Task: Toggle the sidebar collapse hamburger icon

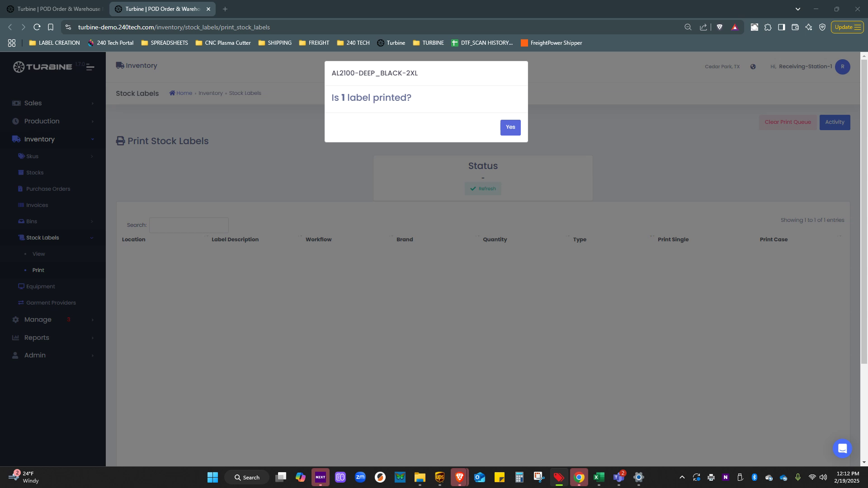Action: (90, 68)
